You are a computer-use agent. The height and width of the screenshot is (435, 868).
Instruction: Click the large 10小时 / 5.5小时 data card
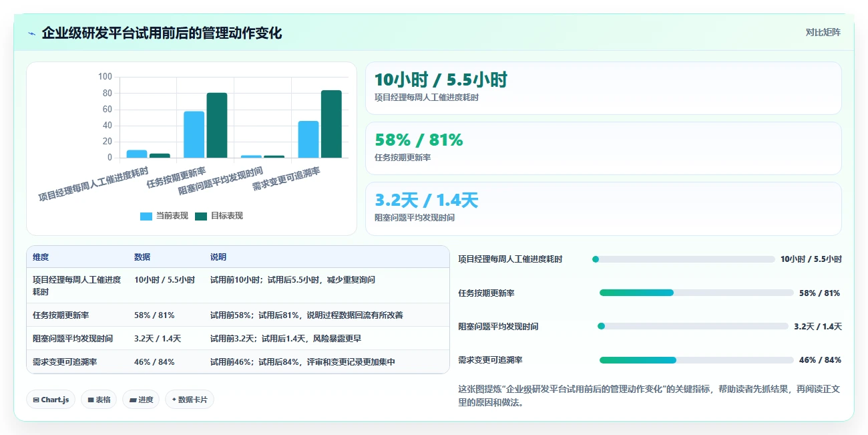pos(604,88)
